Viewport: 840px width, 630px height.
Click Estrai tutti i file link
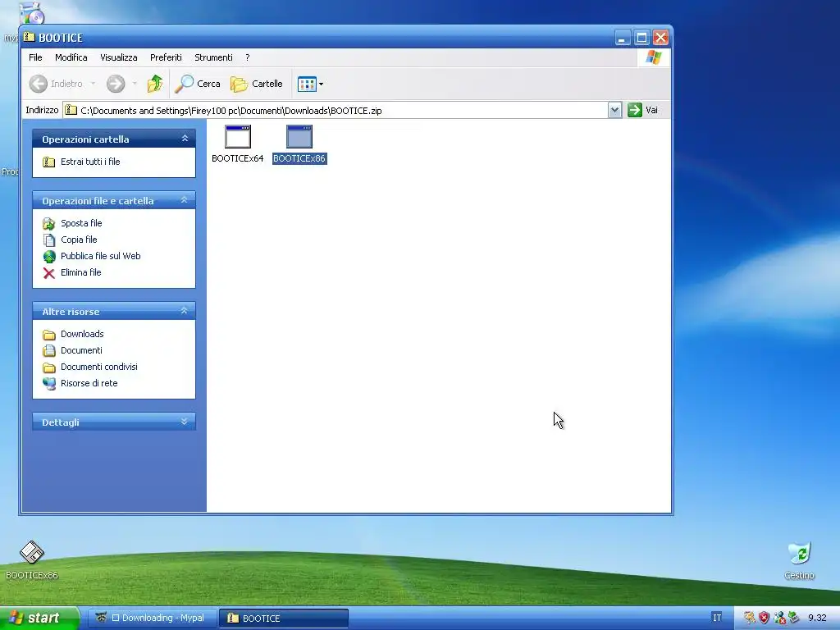coord(90,162)
